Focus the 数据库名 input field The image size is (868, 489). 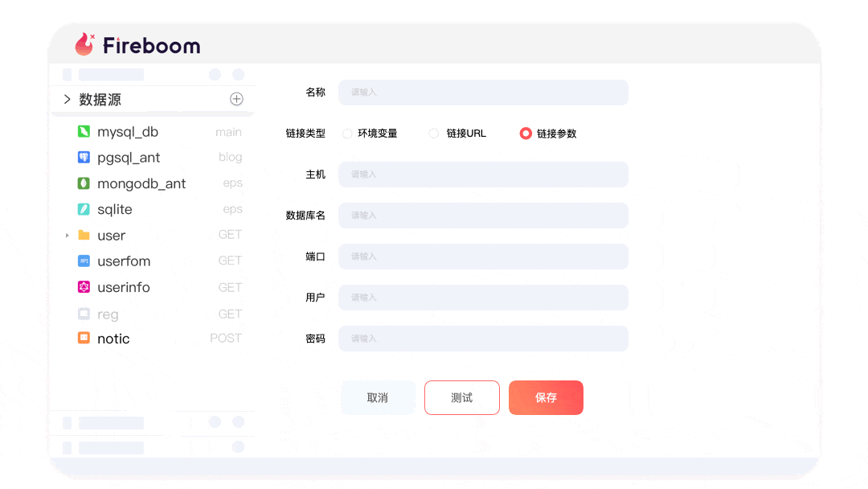(483, 216)
